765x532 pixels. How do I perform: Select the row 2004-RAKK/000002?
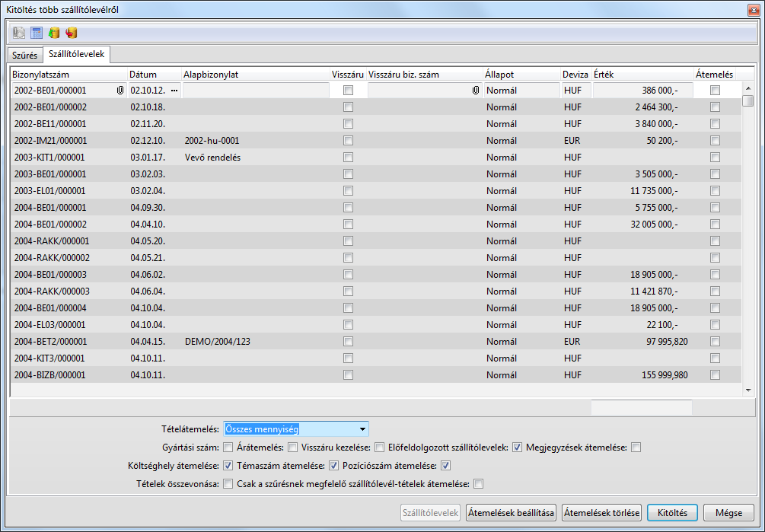[376, 258]
